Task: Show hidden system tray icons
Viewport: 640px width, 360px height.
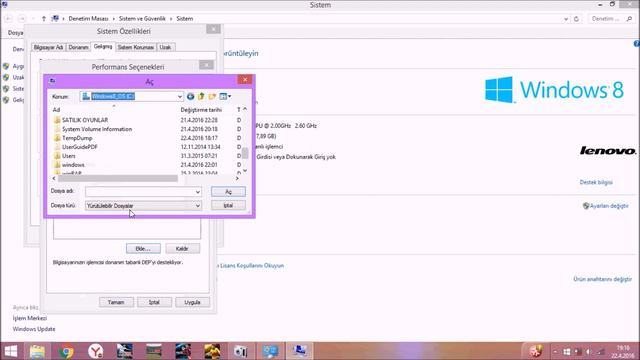Action: pos(555,351)
